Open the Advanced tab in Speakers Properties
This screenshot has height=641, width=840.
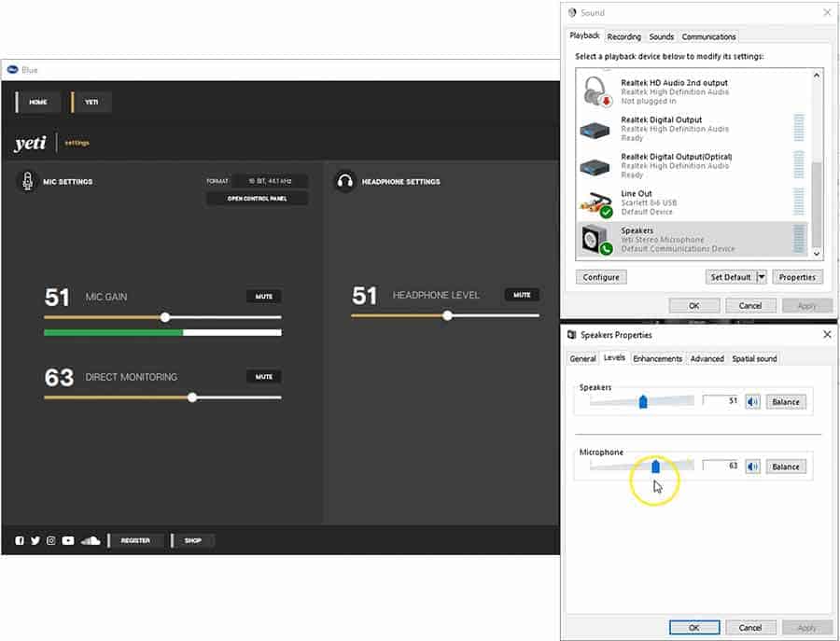click(x=707, y=358)
